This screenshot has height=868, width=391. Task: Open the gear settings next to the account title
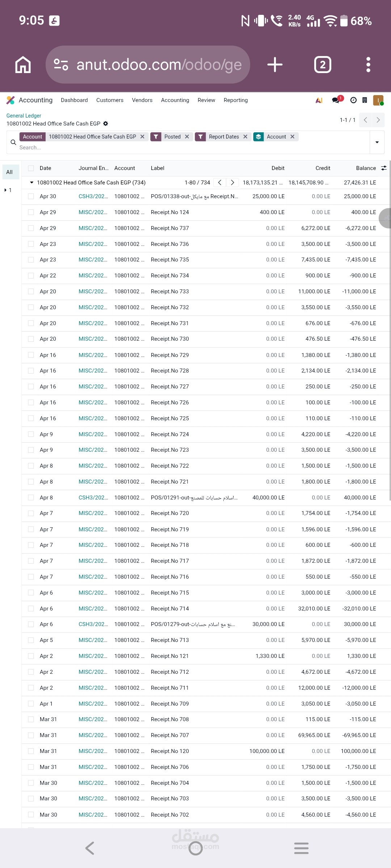click(106, 124)
